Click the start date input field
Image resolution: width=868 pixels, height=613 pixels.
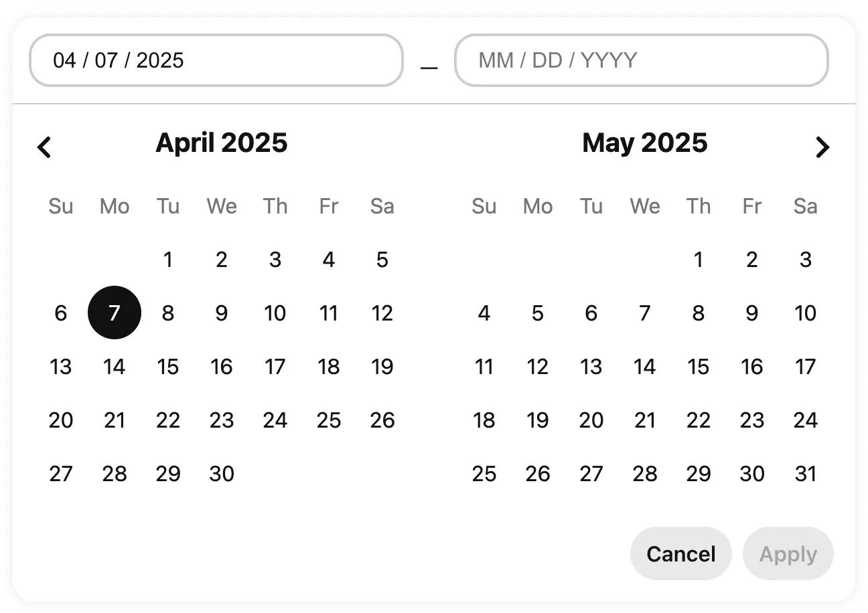(x=216, y=60)
